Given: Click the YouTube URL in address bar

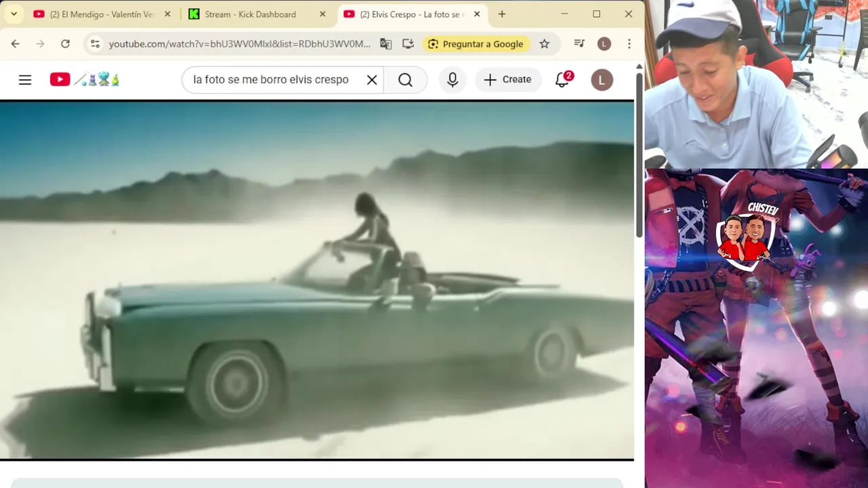Looking at the screenshot, I should click(x=239, y=44).
